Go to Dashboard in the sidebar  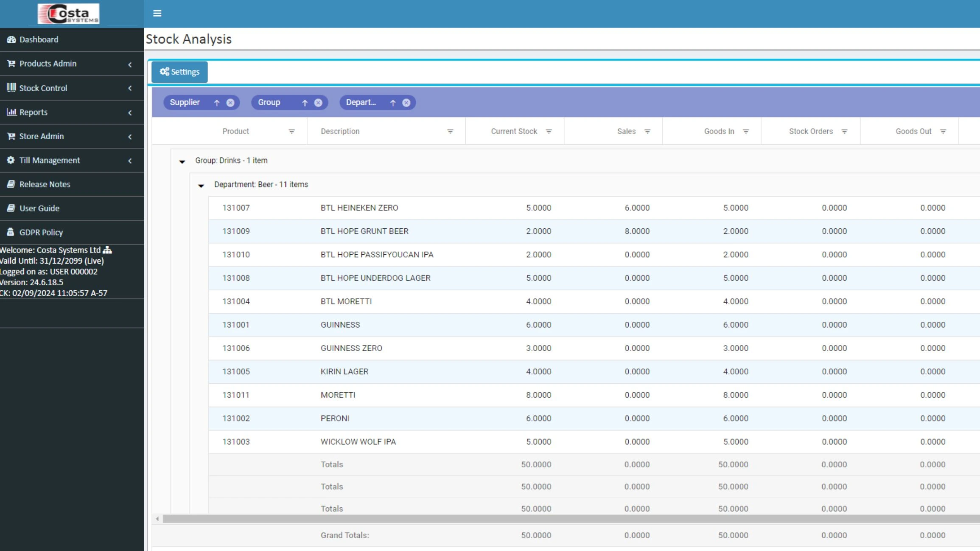tap(39, 39)
